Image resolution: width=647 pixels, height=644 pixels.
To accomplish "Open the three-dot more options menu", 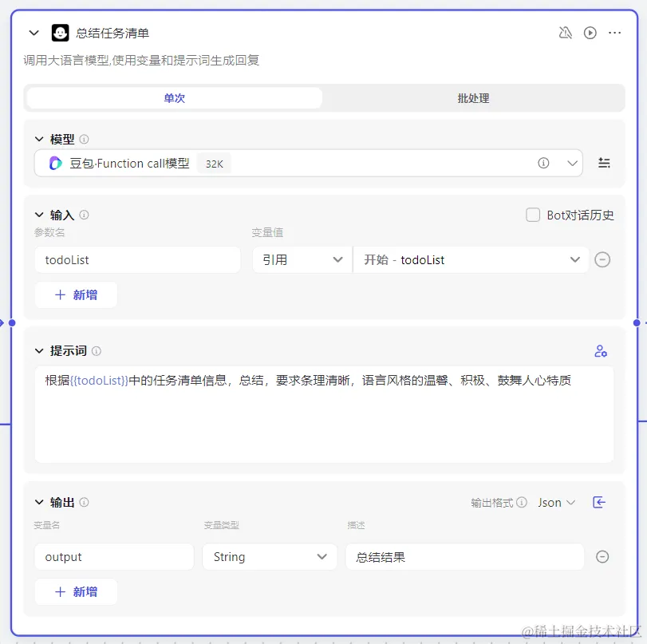I will click(615, 33).
